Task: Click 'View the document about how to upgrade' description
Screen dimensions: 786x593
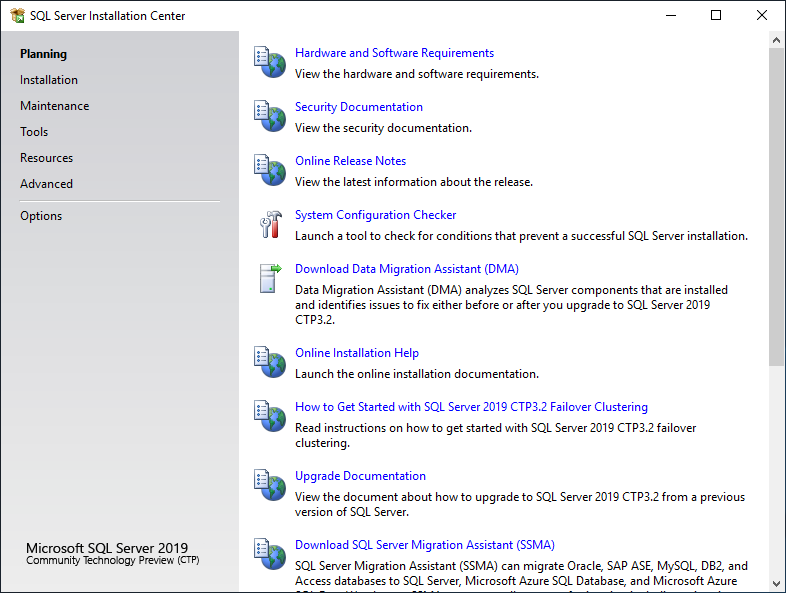Action: 520,504
